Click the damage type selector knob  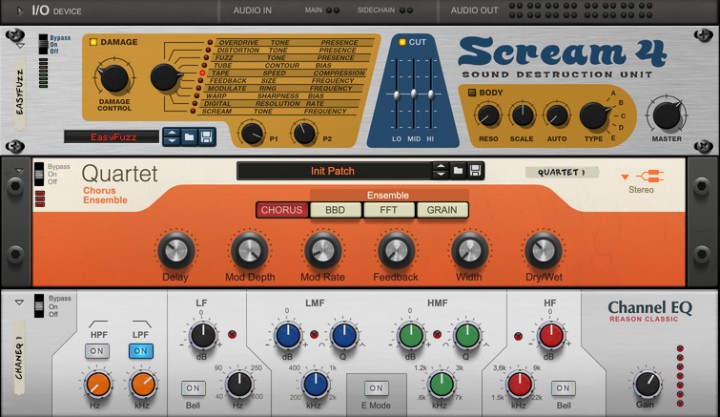click(x=165, y=77)
